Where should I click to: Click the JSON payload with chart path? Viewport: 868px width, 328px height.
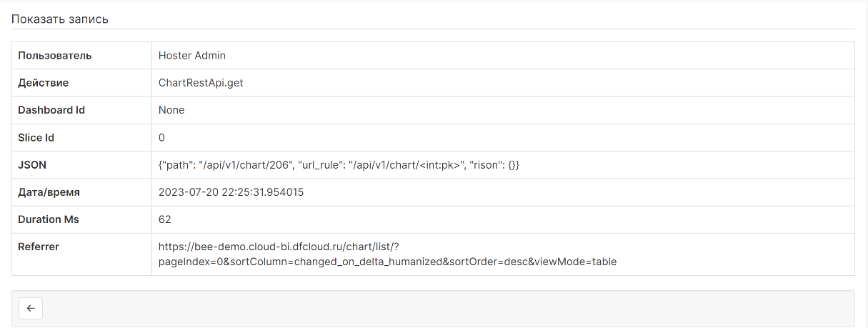[339, 165]
